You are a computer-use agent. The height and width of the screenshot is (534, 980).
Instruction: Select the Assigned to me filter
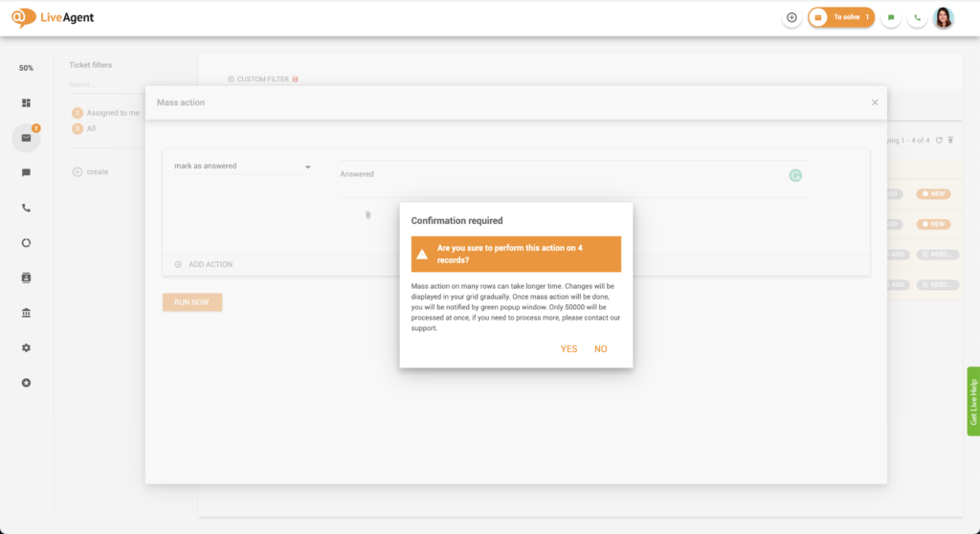(x=112, y=113)
